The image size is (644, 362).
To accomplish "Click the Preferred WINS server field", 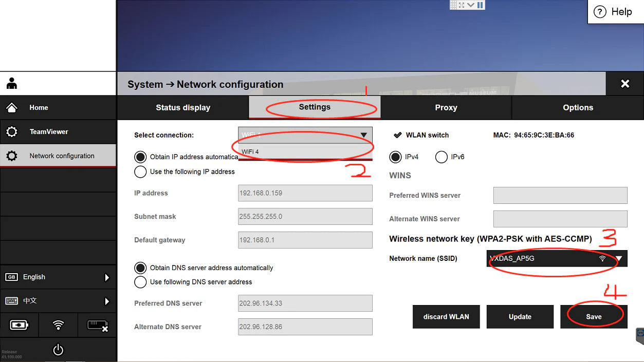I will click(x=560, y=196).
